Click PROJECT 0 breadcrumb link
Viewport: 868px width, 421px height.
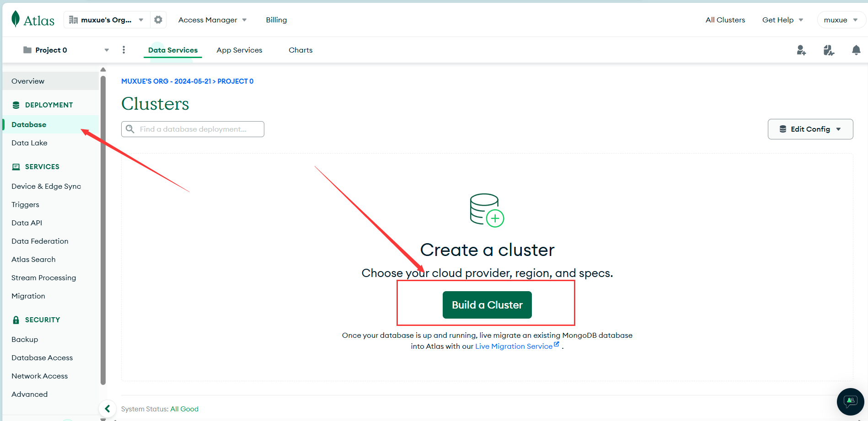coord(236,81)
